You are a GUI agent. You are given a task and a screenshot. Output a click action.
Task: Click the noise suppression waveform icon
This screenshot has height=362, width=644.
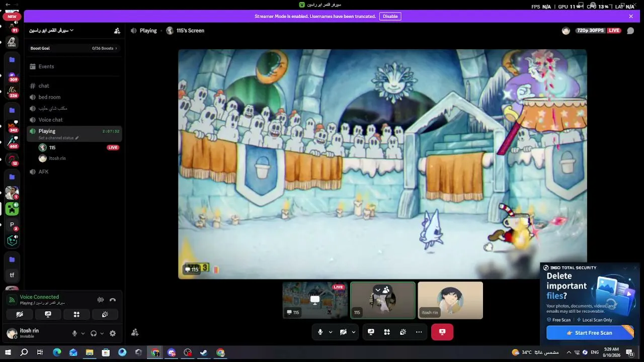click(101, 300)
